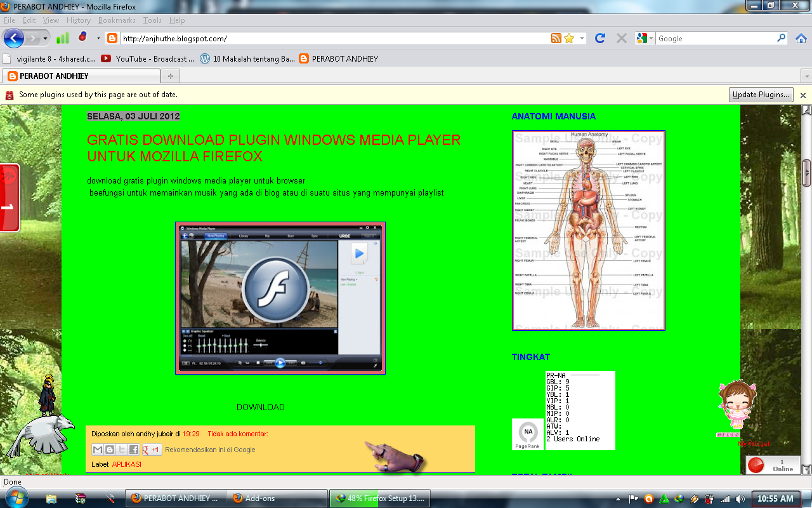The height and width of the screenshot is (508, 812).
Task: Open the History menu
Action: pyautogui.click(x=78, y=20)
